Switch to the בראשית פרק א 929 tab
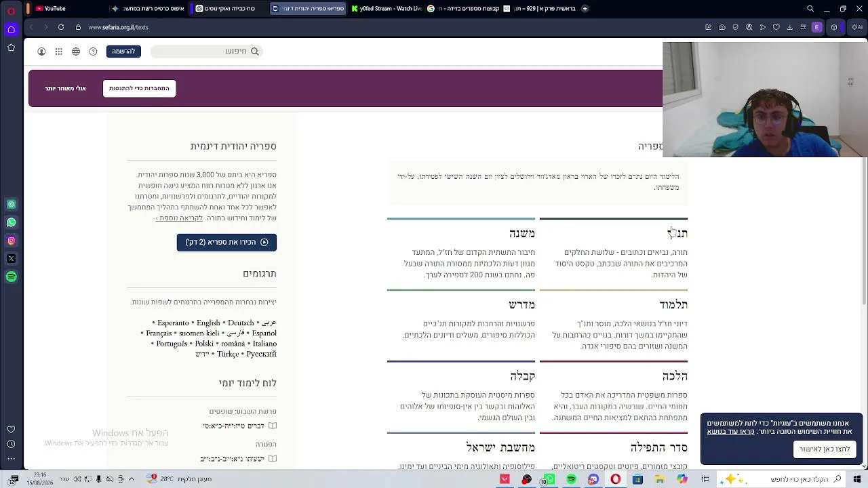 coord(541,9)
